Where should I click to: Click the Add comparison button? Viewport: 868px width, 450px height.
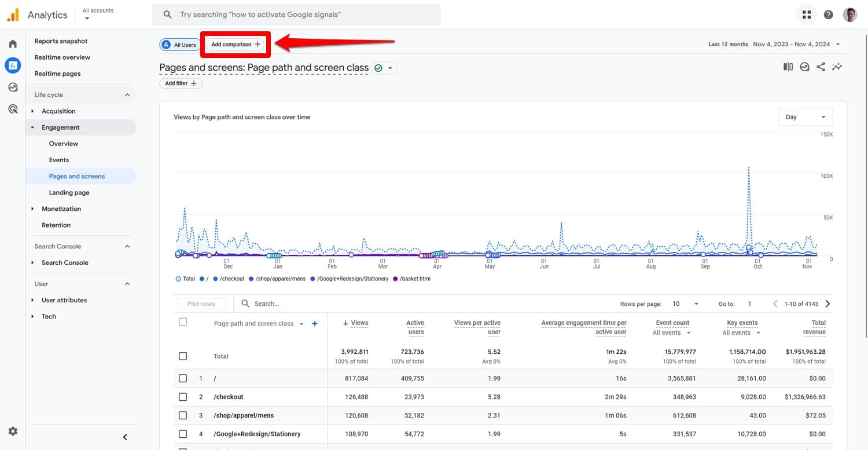(235, 44)
